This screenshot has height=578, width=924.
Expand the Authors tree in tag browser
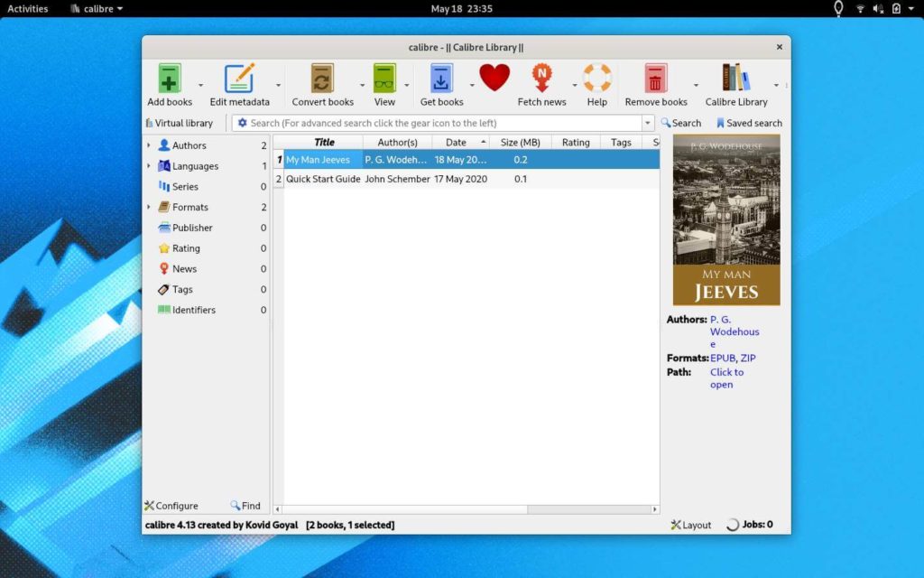point(149,145)
